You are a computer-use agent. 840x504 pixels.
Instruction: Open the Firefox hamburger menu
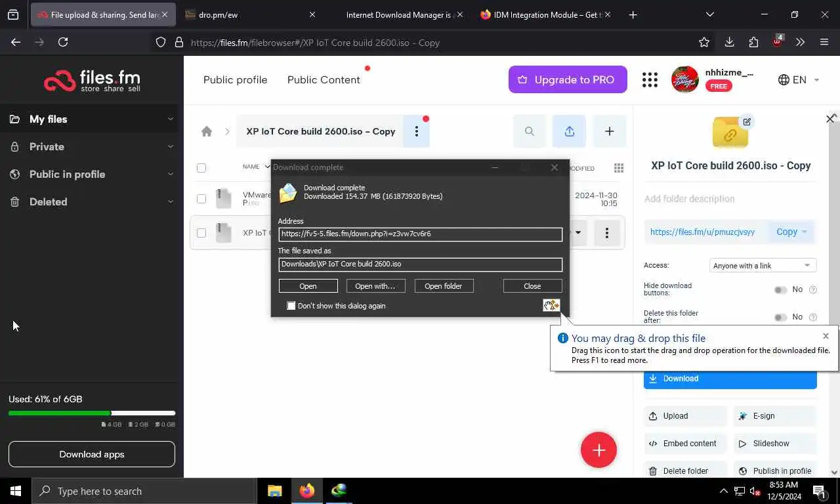pos(824,42)
